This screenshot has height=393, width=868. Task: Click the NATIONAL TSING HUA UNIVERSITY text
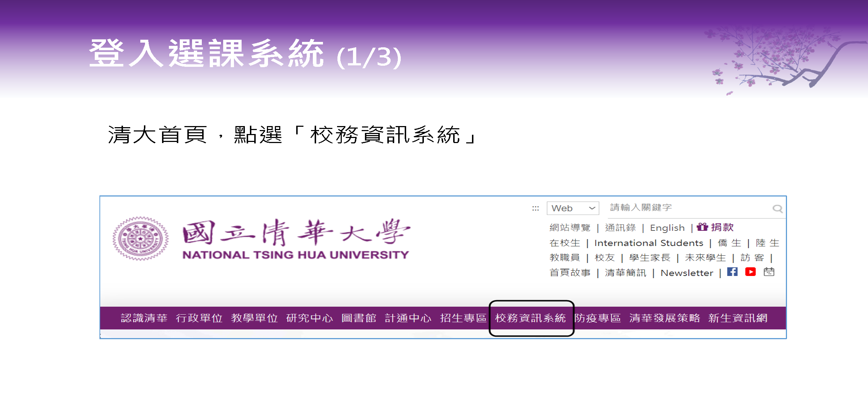(x=295, y=255)
